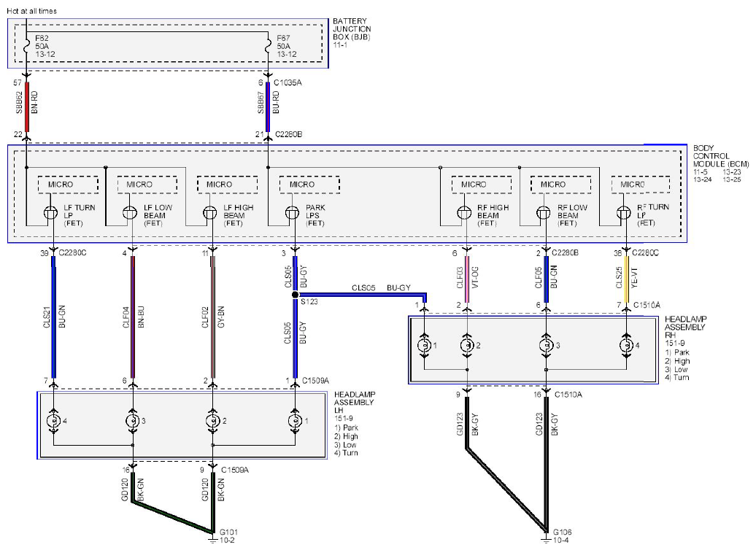
Task: Click the red SBB62 BN-RD wire
Action: [x=27, y=107]
